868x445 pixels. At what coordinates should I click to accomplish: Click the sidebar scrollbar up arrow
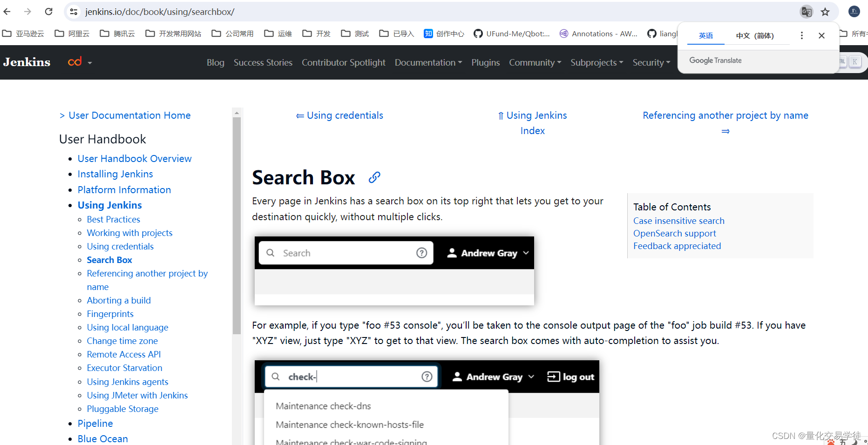pos(237,113)
